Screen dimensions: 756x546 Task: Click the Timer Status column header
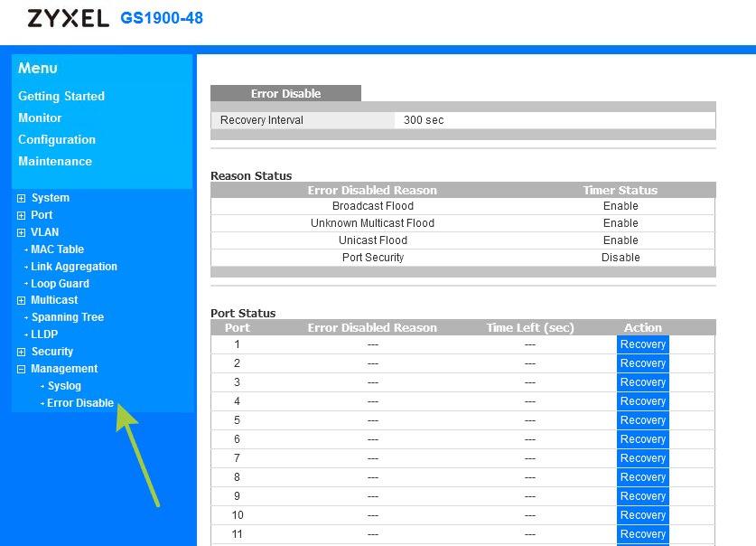coord(620,190)
